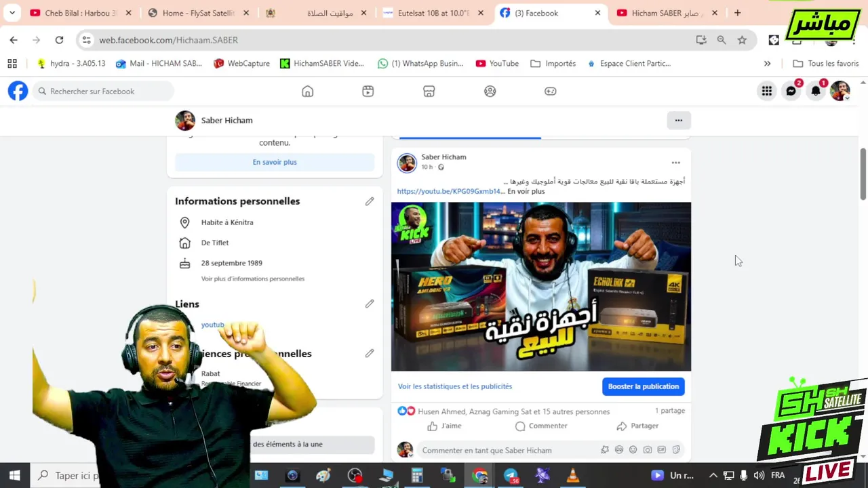This screenshot has height=488, width=868.
Task: Open Messenger chats icon
Action: (791, 91)
